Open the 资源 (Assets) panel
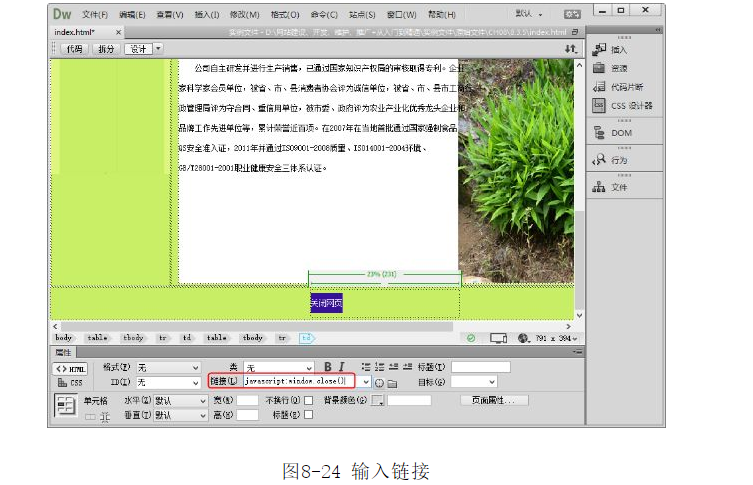 (599, 68)
